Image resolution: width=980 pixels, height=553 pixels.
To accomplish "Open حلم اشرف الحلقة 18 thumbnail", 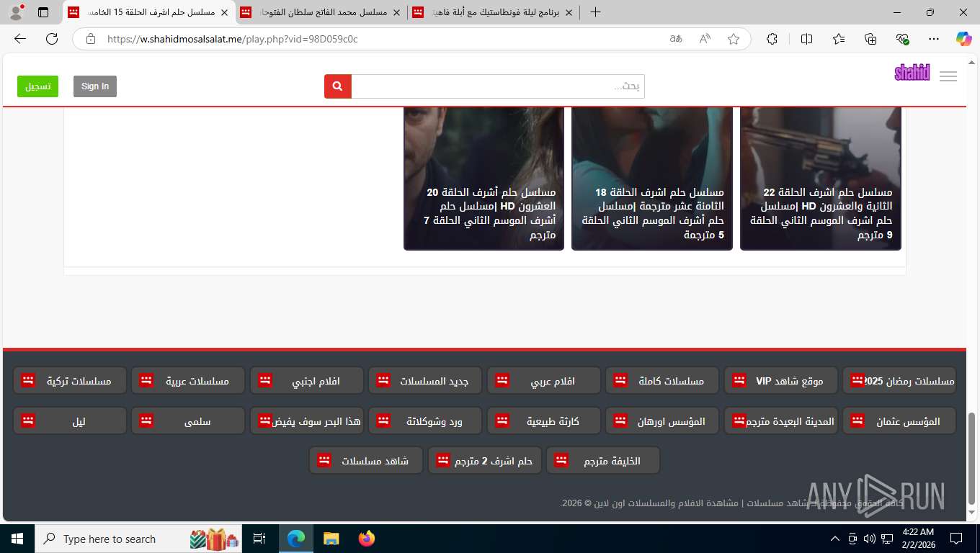I will 652,178.
